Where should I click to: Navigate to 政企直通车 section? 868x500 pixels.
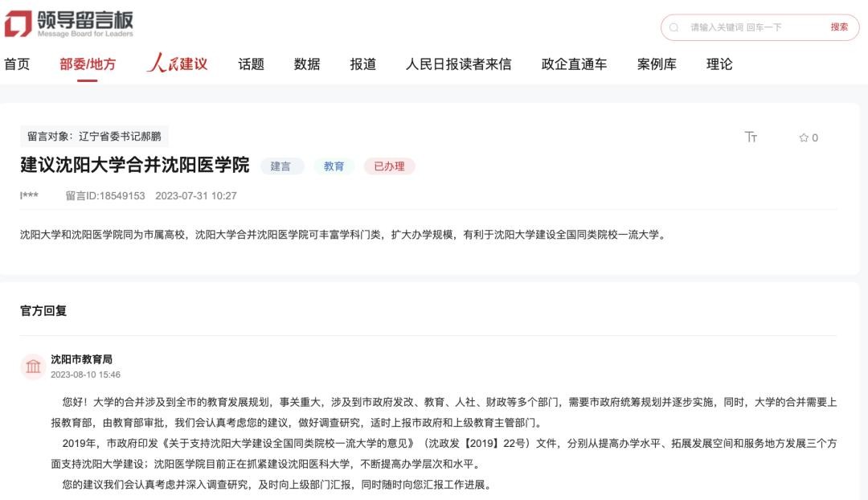[x=574, y=64]
